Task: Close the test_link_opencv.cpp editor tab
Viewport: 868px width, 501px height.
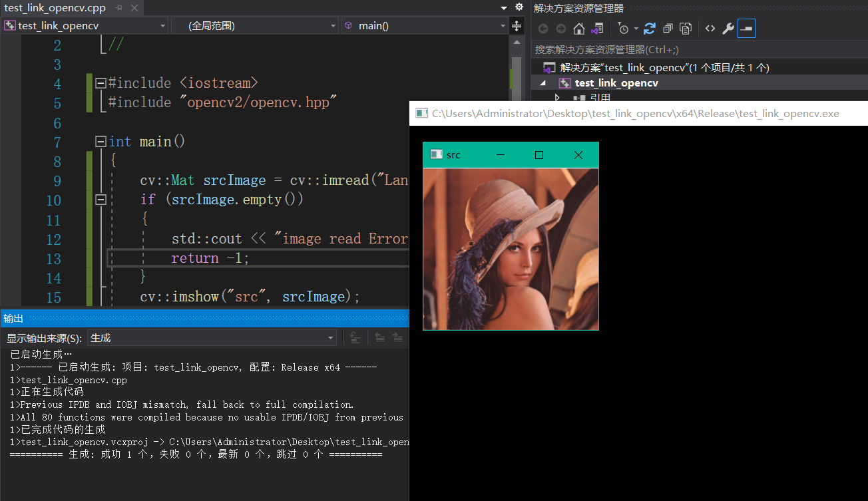Action: tap(134, 8)
